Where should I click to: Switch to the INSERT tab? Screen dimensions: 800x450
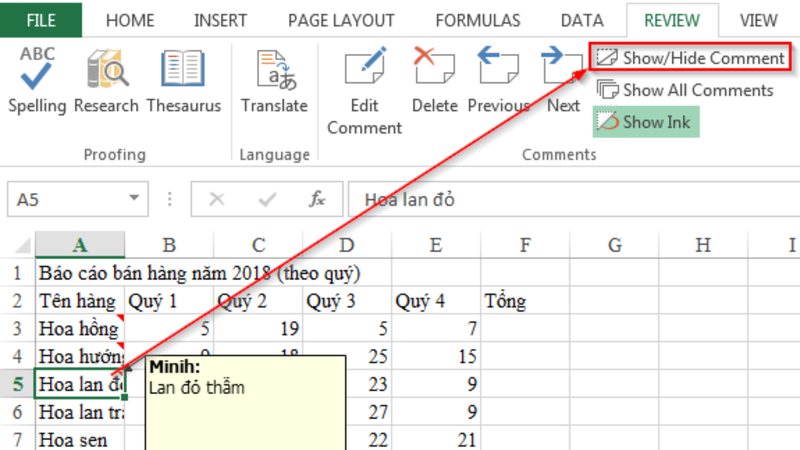pos(220,20)
